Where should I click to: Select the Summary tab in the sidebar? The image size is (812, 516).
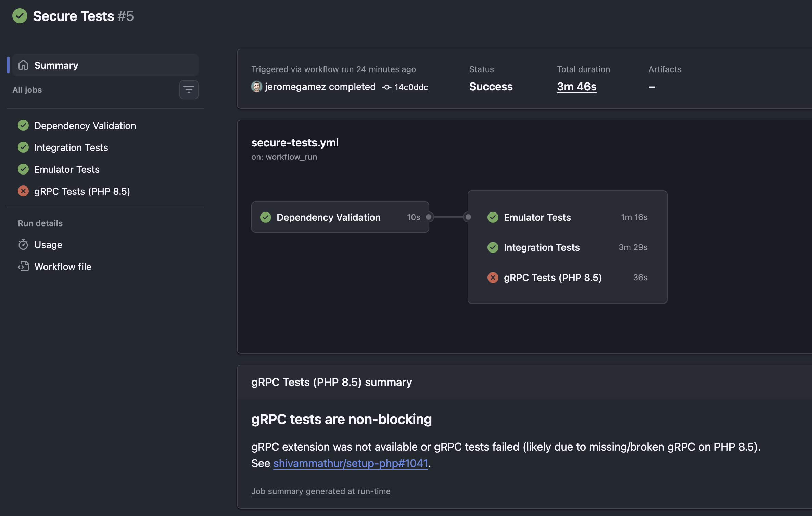tap(56, 65)
